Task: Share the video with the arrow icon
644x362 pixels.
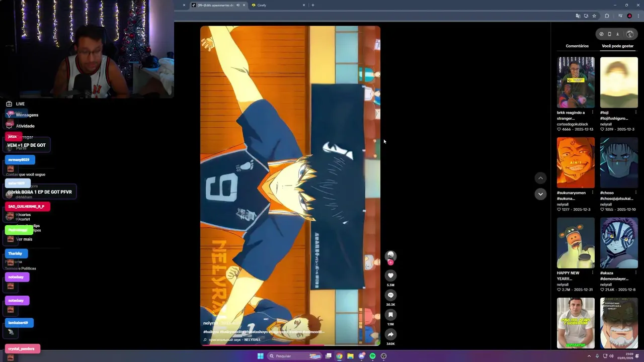Action: tap(390, 334)
